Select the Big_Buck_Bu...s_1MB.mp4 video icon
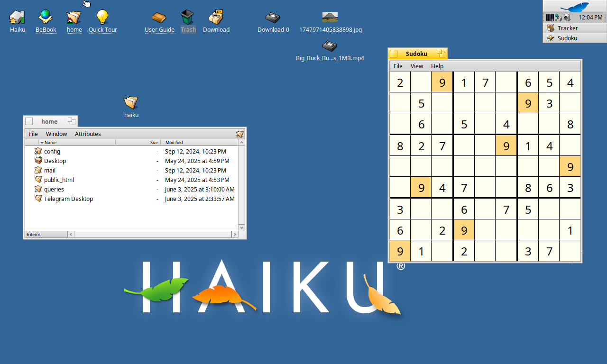This screenshot has height=364, width=607. [x=330, y=46]
